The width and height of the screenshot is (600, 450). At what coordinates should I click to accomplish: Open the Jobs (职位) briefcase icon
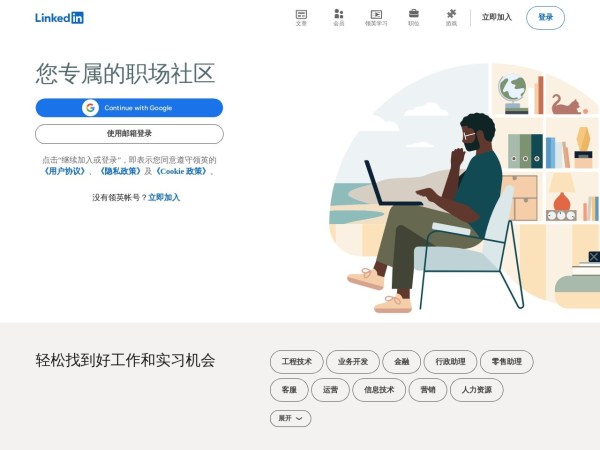pyautogui.click(x=414, y=18)
